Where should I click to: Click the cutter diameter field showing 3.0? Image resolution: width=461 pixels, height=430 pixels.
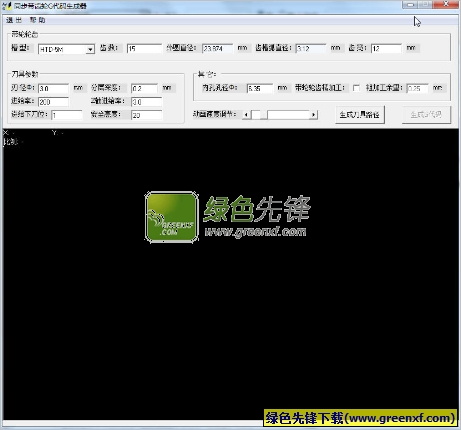point(53,89)
